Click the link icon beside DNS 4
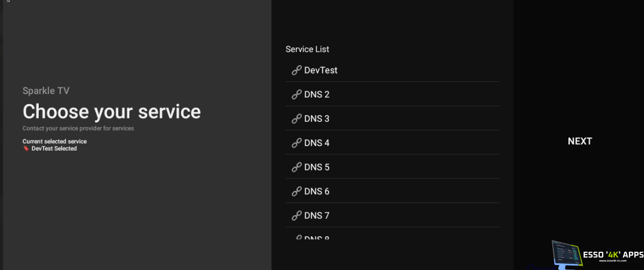This screenshot has width=644, height=270. click(296, 143)
